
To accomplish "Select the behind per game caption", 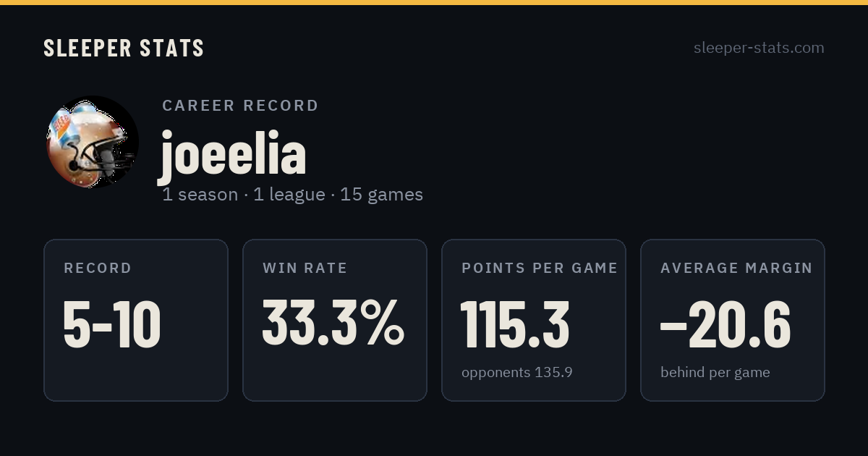I will point(715,373).
